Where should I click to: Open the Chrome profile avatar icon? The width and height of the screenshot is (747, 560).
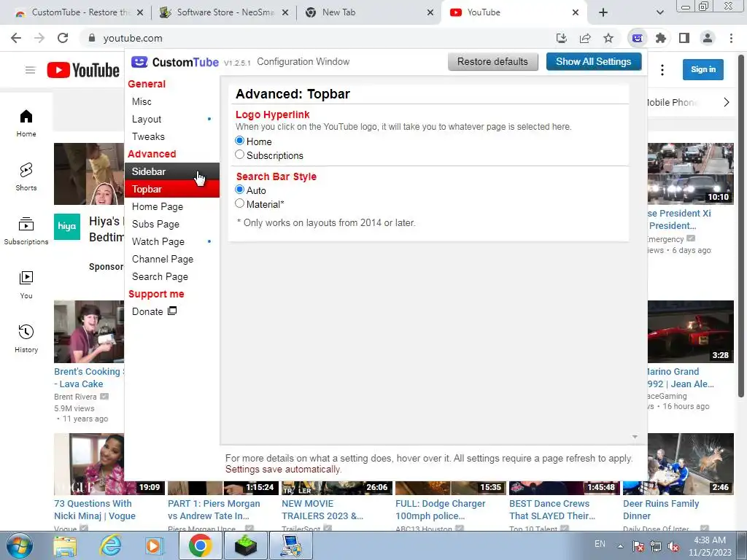pyautogui.click(x=708, y=38)
